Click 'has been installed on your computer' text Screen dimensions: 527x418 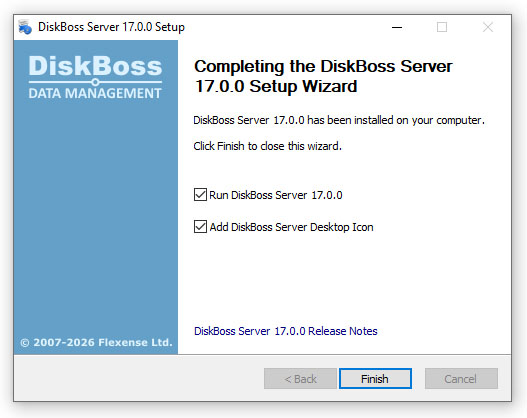click(x=396, y=120)
